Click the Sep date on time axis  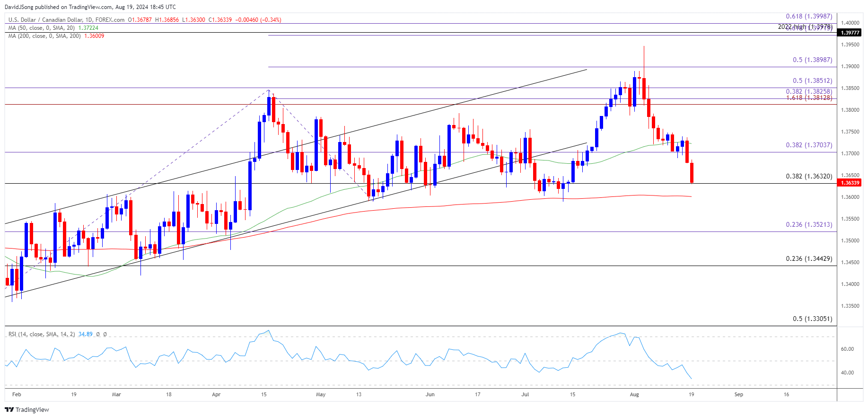pos(739,394)
